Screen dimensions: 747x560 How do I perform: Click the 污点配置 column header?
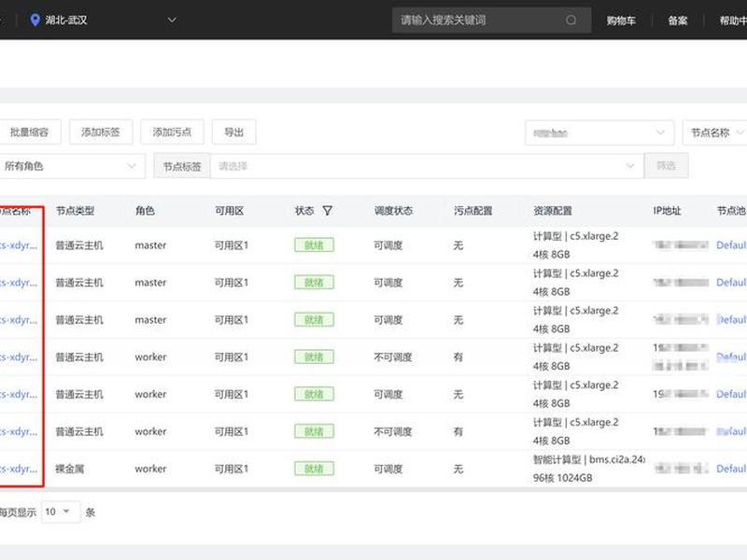click(x=473, y=211)
